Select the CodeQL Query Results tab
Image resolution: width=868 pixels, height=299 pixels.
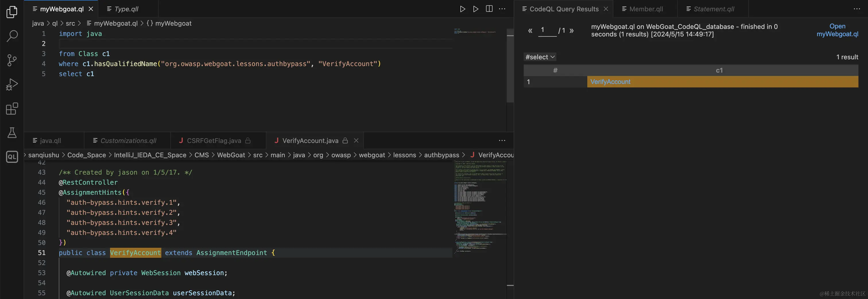point(564,9)
